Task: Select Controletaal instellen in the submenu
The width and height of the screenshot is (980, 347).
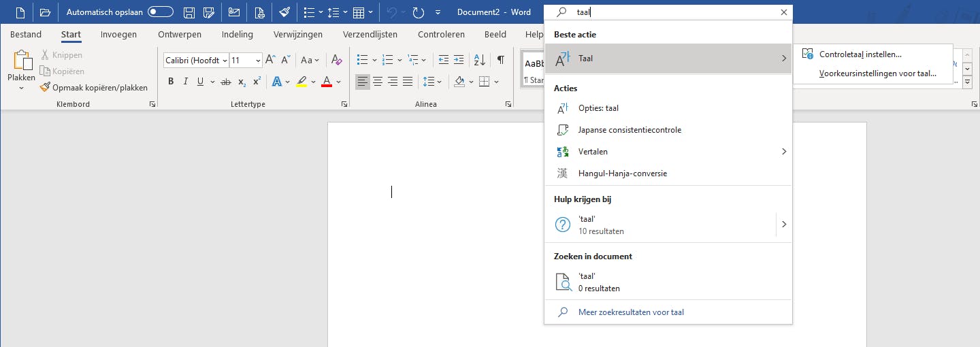Action: [873, 54]
